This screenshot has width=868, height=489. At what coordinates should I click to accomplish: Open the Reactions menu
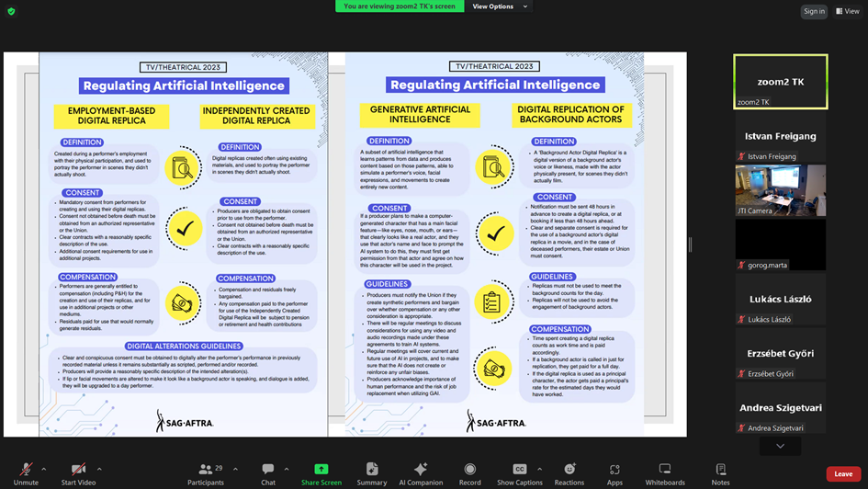tap(569, 474)
